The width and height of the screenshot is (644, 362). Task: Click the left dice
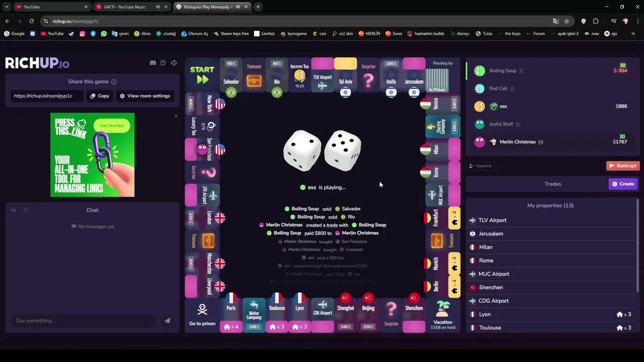point(302,151)
